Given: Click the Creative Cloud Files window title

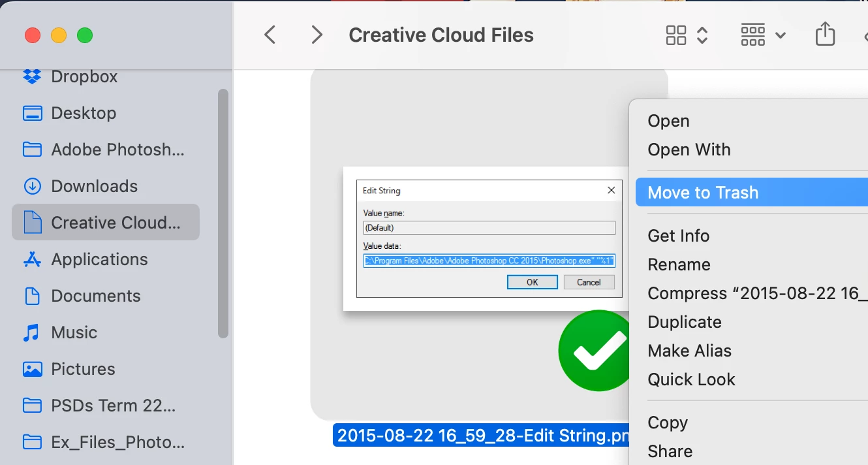Looking at the screenshot, I should tap(441, 35).
